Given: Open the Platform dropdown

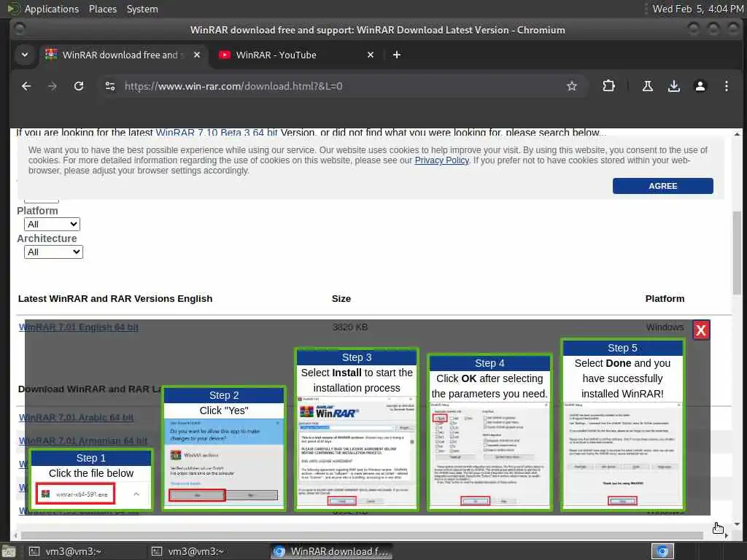Looking at the screenshot, I should [x=52, y=225].
